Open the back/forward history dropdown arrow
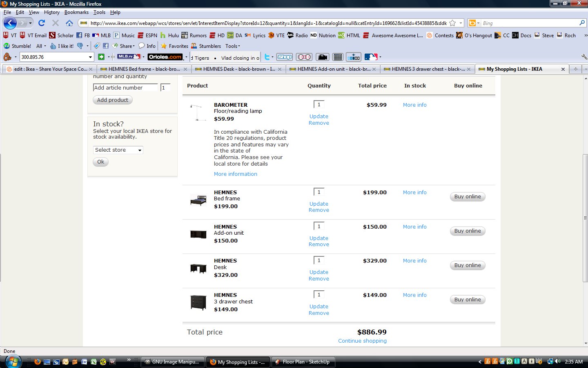The height and width of the screenshot is (368, 588). (30, 23)
